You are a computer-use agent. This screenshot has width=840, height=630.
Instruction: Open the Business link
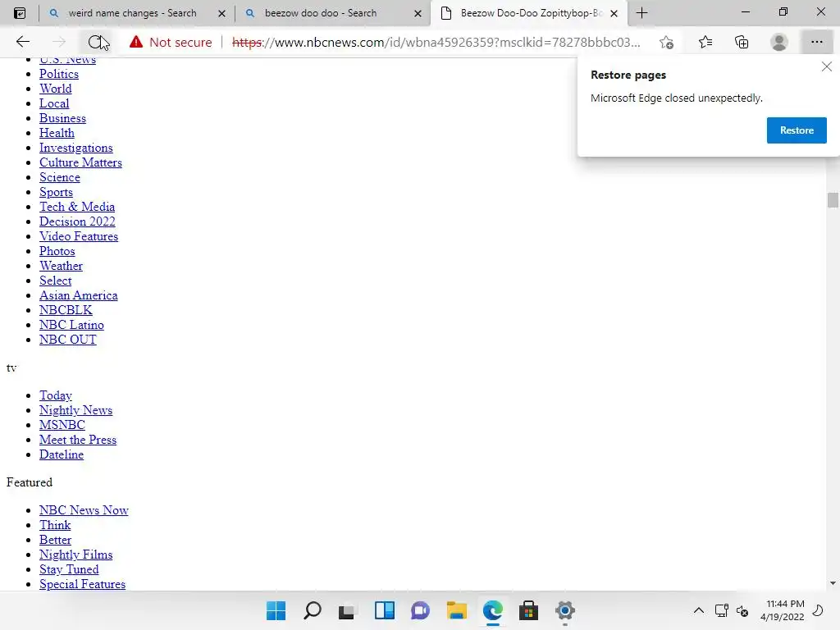[x=62, y=118]
